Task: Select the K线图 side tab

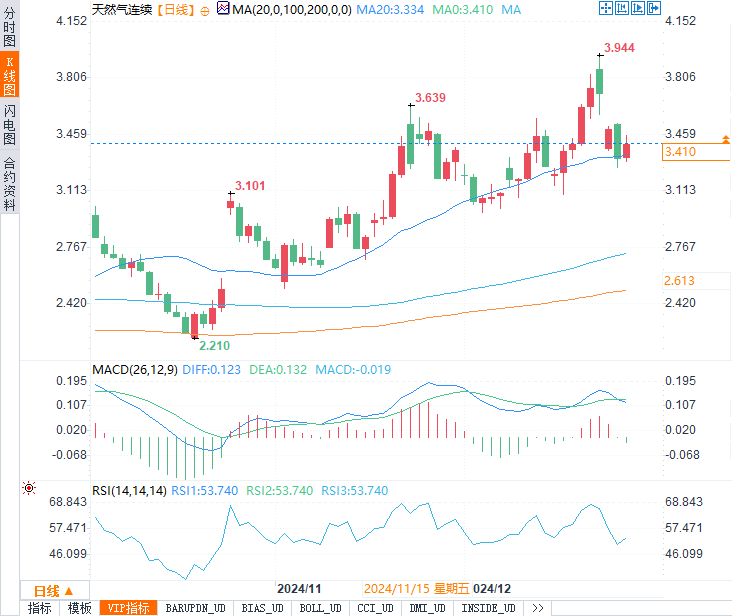Action: pyautogui.click(x=9, y=75)
